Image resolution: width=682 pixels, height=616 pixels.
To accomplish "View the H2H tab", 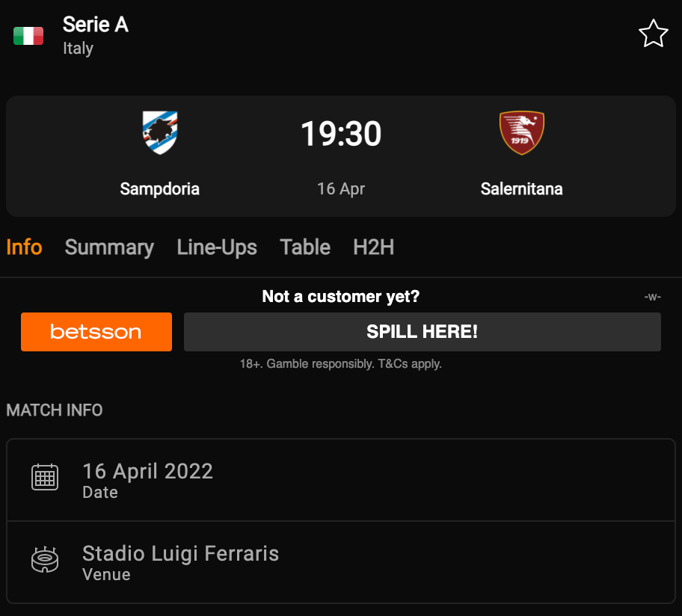I will 374,247.
